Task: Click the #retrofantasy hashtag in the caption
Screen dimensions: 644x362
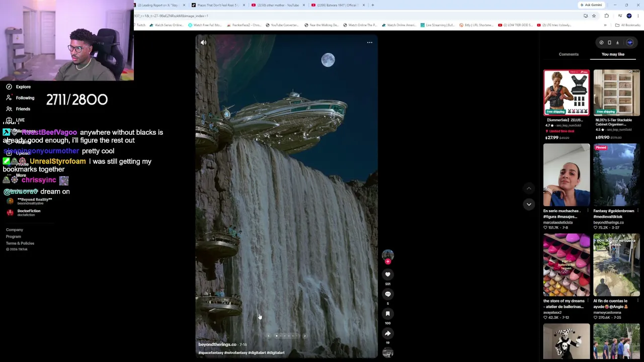Action: click(235, 353)
